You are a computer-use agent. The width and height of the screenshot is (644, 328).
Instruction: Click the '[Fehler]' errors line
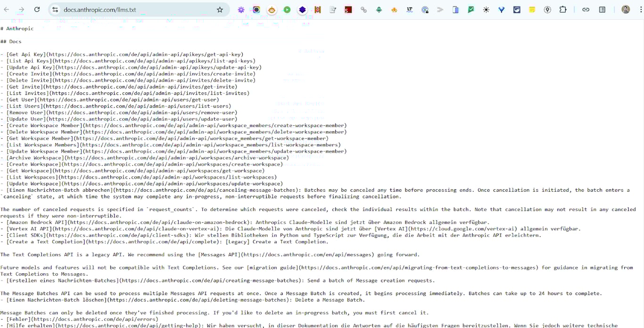coord(80,319)
